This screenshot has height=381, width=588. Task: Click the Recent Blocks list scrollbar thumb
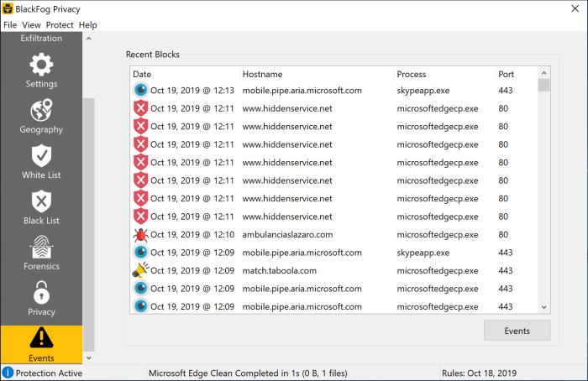(x=543, y=85)
